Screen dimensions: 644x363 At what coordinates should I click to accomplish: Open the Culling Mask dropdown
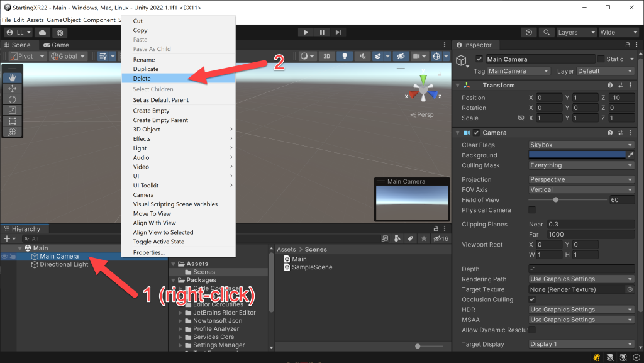[581, 165]
